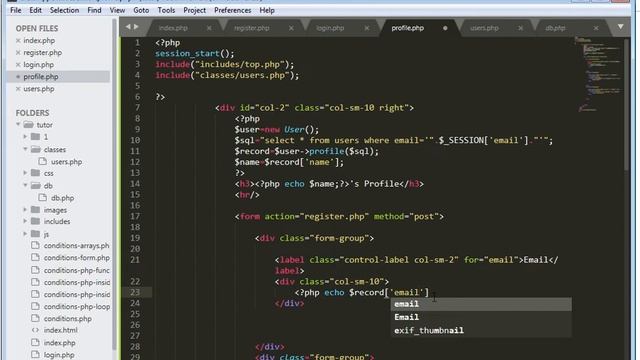Screen dimensions: 640x360
Task: Open the tab list dropdown arrow
Action: tap(620, 27)
